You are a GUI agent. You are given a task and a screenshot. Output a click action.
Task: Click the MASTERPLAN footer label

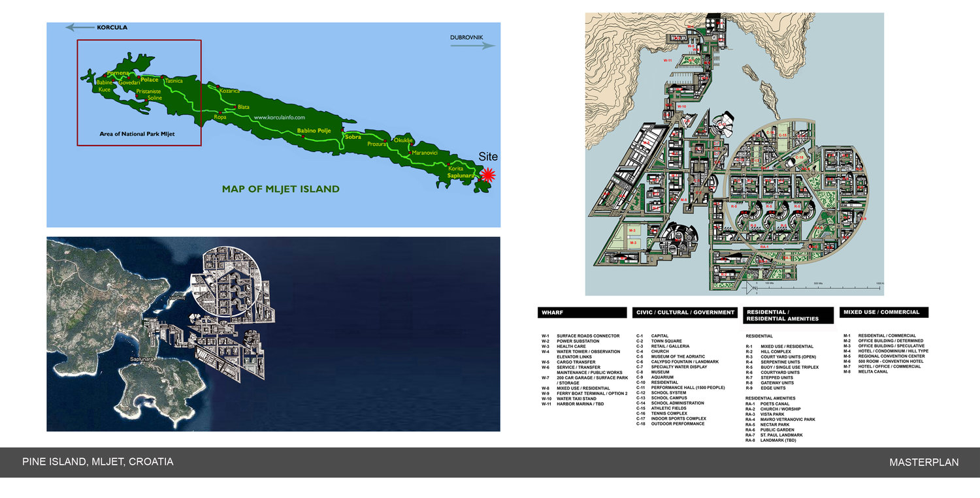(x=924, y=463)
